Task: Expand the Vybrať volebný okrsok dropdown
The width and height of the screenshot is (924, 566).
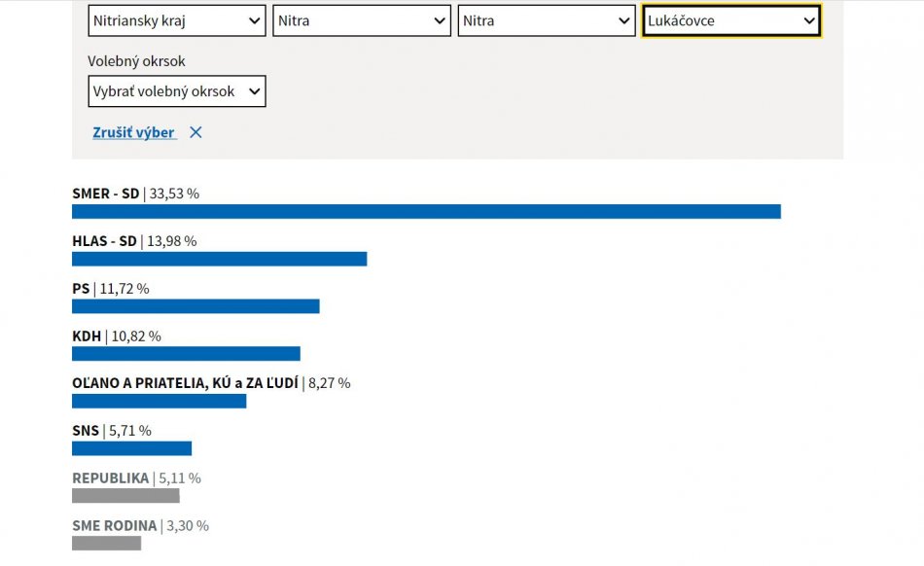Action: pos(176,91)
